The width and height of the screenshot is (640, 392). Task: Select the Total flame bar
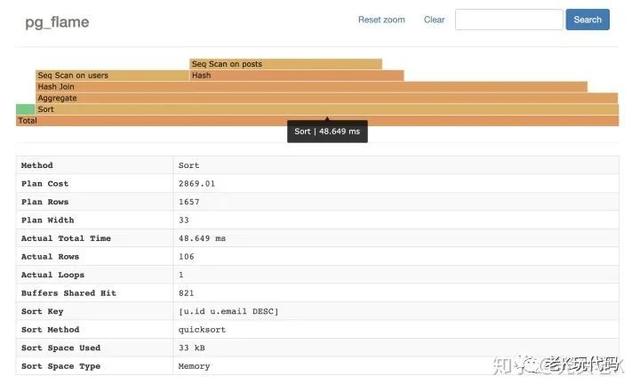click(318, 120)
